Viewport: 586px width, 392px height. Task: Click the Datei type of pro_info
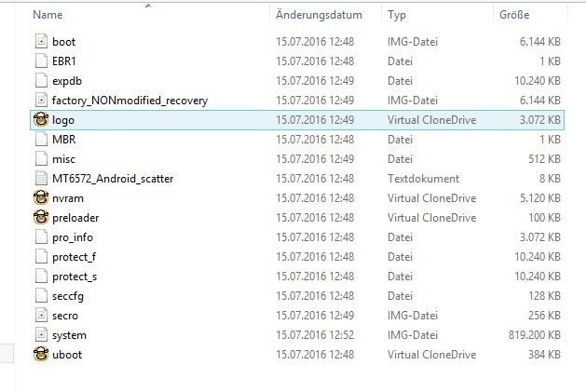tap(400, 237)
